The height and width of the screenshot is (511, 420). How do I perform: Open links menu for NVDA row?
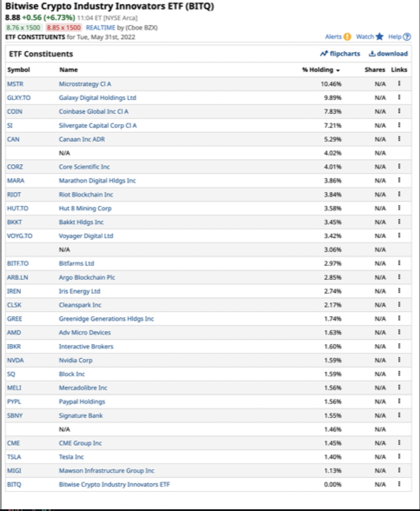[399, 360]
